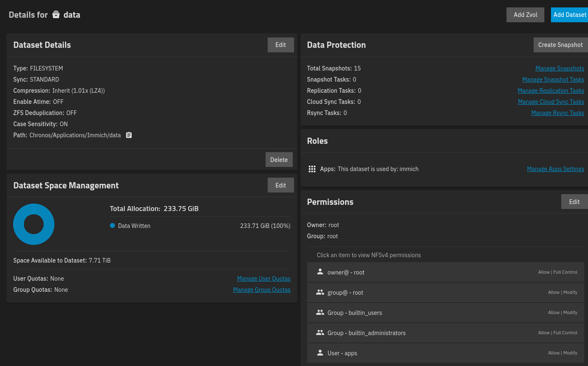
Task: Copy dataset path with clipboard icon
Action: pos(129,135)
